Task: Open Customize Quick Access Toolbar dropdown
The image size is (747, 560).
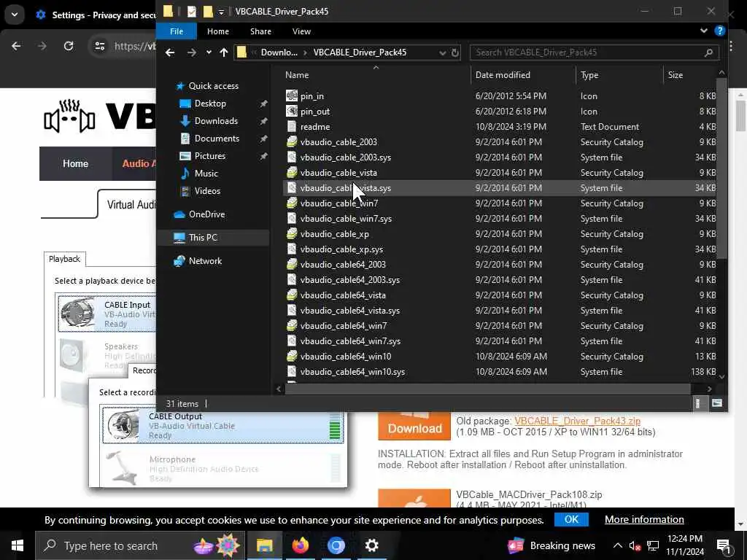Action: point(221,12)
